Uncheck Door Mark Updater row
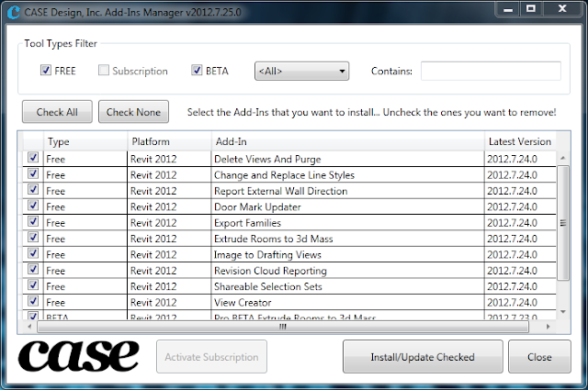588x390 pixels. pyautogui.click(x=33, y=206)
